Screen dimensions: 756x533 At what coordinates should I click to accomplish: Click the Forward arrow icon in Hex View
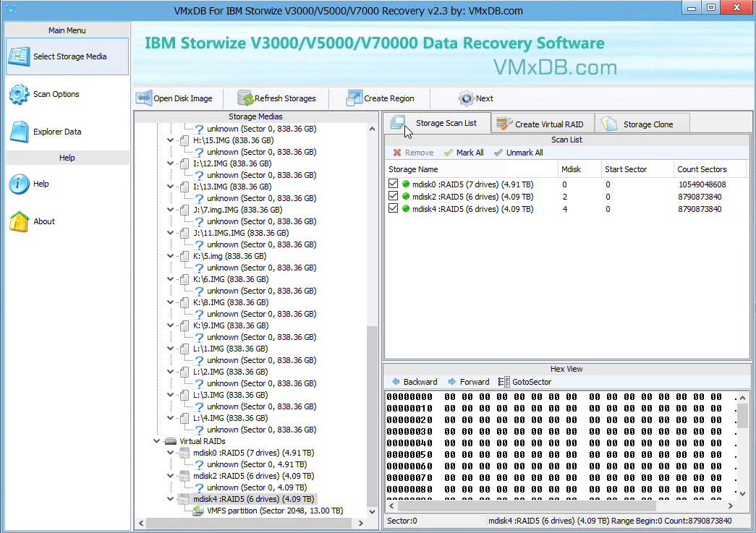(451, 382)
